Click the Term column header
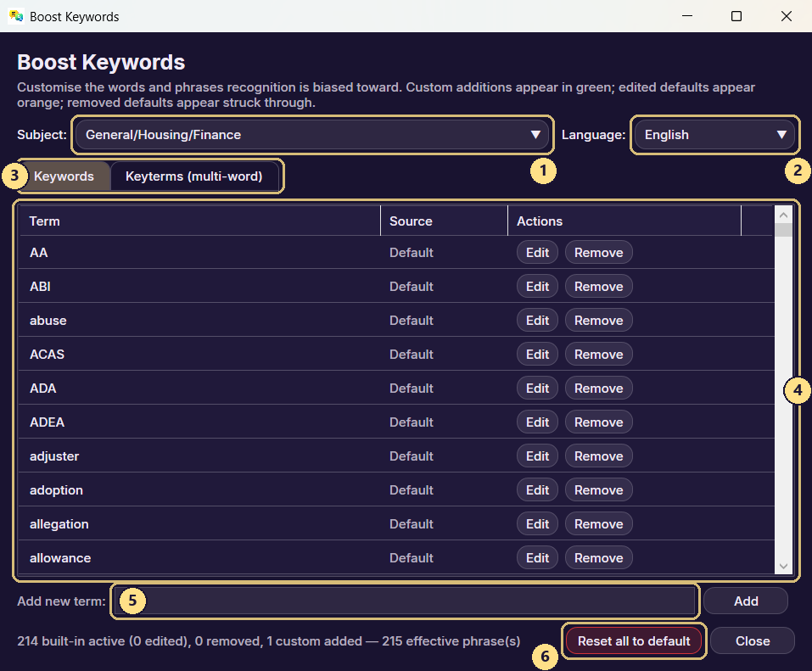Image resolution: width=812 pixels, height=671 pixels. (x=199, y=221)
